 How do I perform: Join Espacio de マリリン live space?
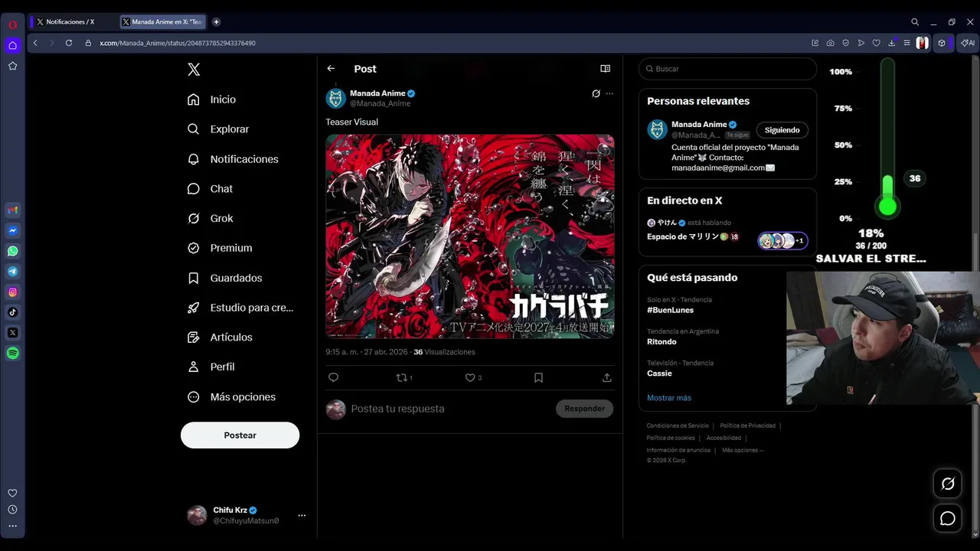click(x=727, y=233)
